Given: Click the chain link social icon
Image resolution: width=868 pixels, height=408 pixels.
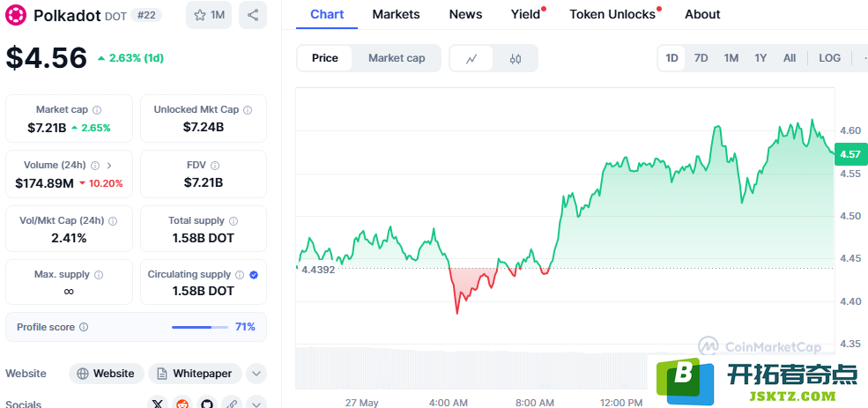Looking at the screenshot, I should 232,404.
